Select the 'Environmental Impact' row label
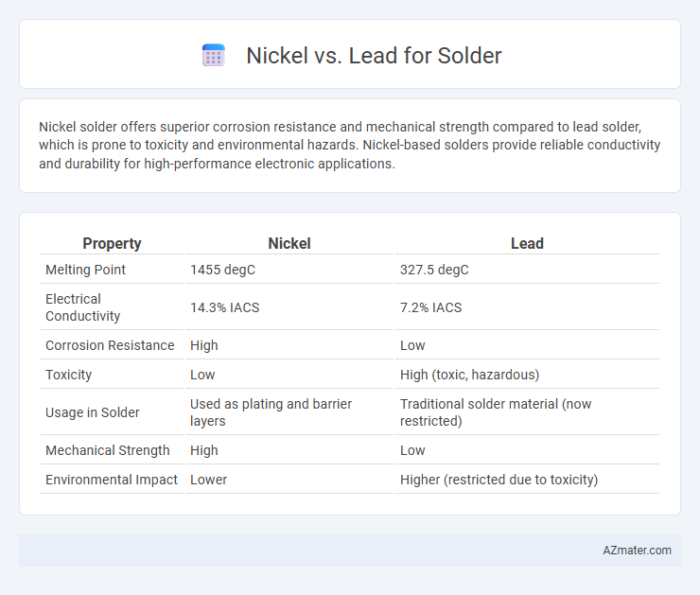Image resolution: width=700 pixels, height=595 pixels. click(112, 480)
